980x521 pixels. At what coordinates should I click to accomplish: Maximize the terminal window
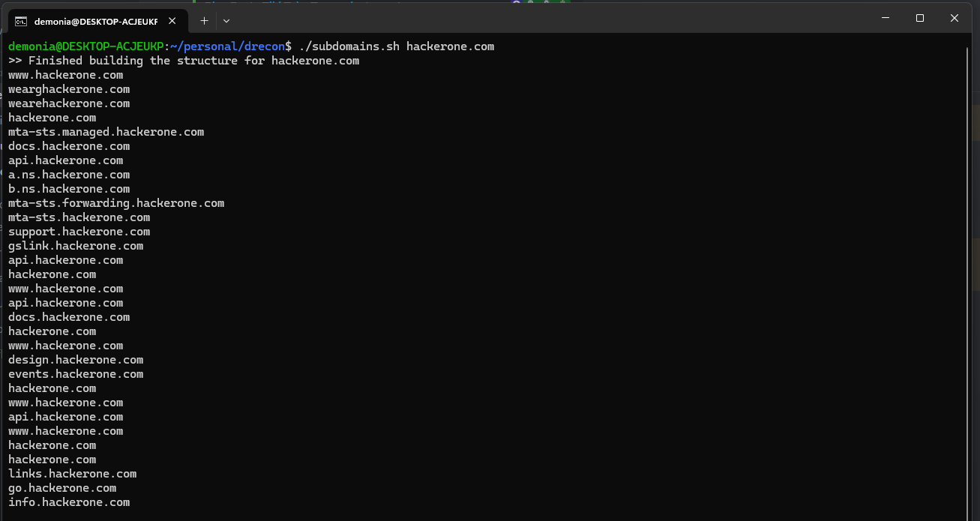[920, 18]
